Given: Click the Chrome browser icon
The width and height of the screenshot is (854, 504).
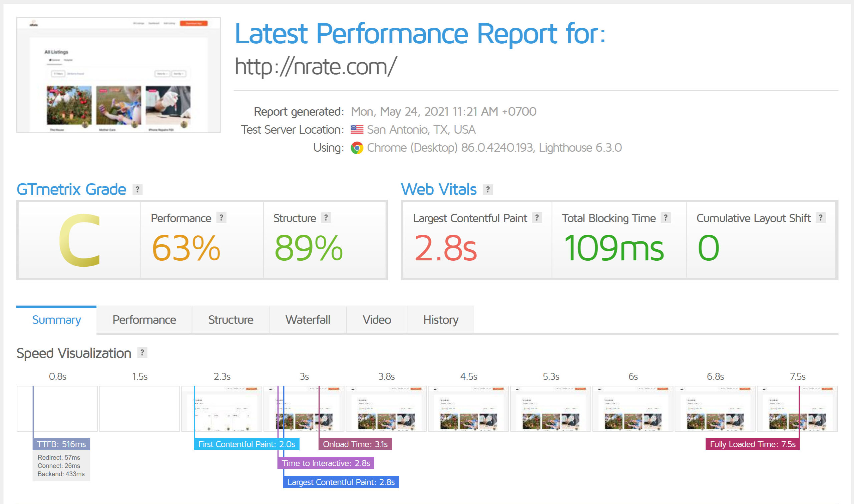Looking at the screenshot, I should point(357,148).
